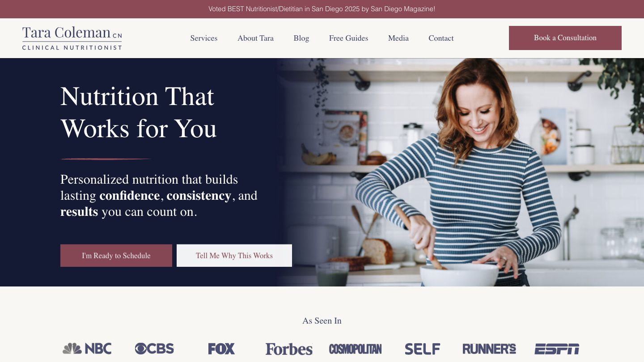Click the ESPN logo
This screenshot has width=644, height=362.
coord(557,349)
